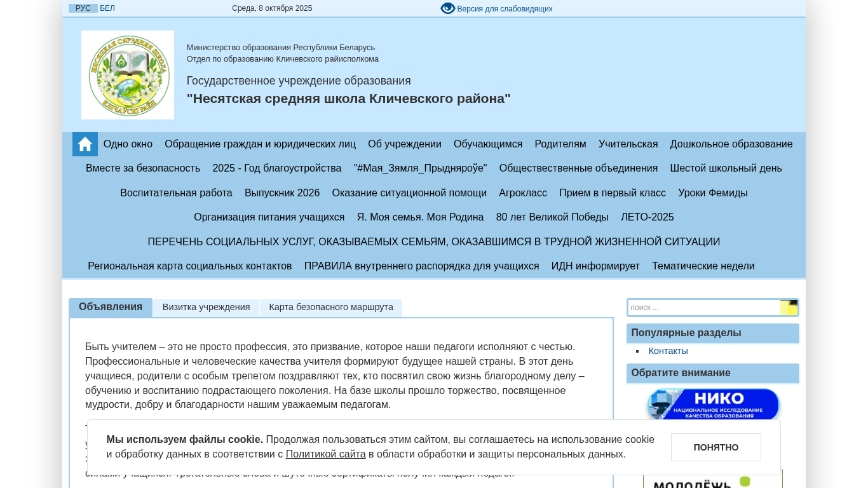
Task: Select the Объявления tab
Action: click(111, 308)
